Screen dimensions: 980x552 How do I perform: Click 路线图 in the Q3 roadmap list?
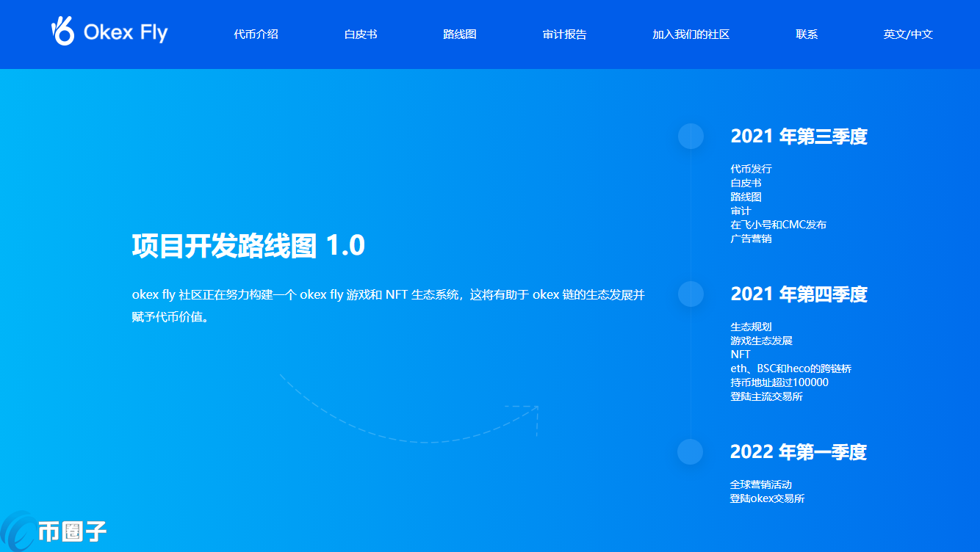point(746,197)
